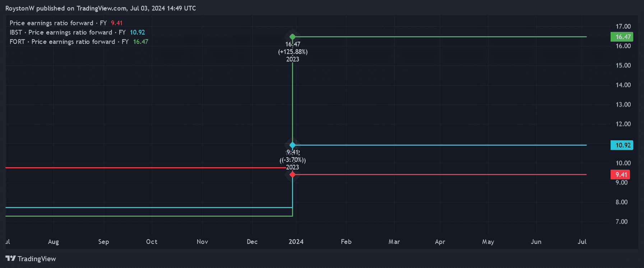Select the first Price earnings ratio forward legend

[x=66, y=23]
